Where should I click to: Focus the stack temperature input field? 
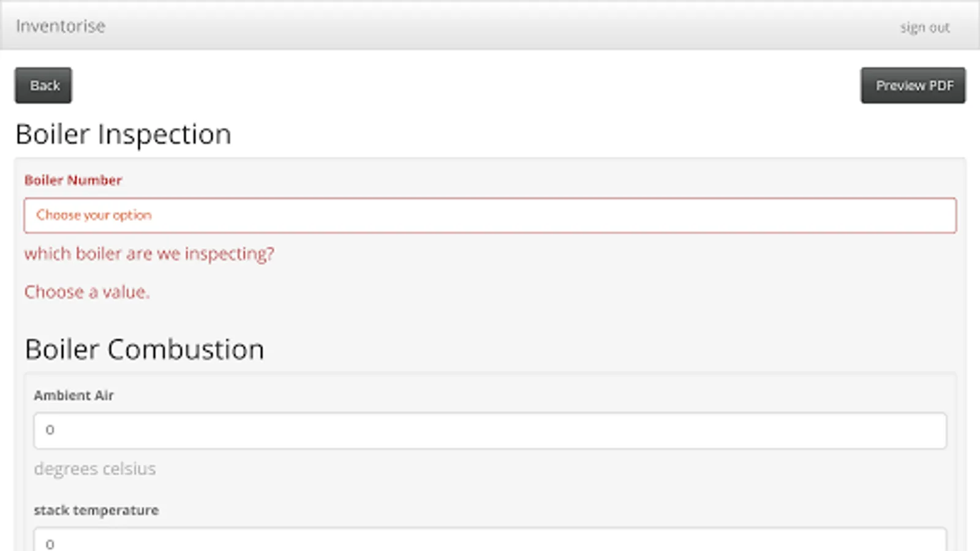(x=490, y=541)
